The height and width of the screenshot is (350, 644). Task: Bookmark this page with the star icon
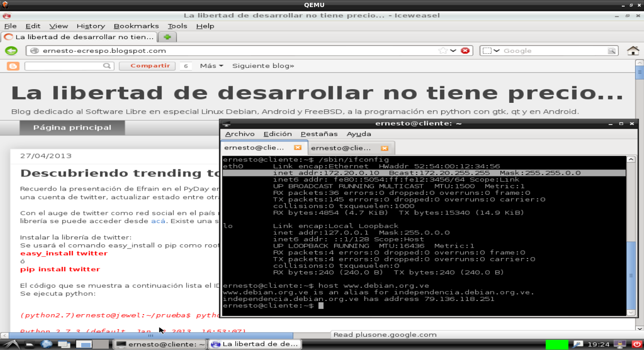(443, 50)
